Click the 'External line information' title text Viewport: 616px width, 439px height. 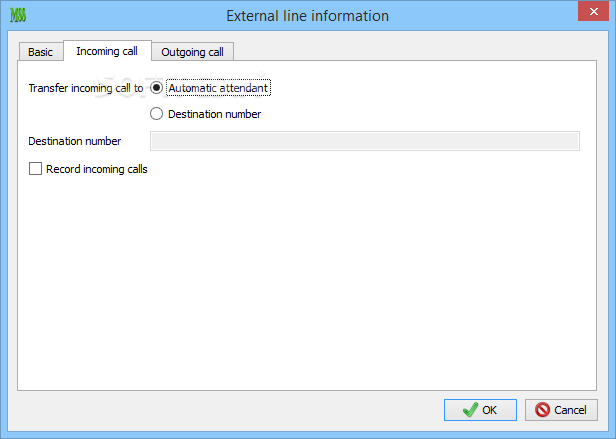click(308, 16)
